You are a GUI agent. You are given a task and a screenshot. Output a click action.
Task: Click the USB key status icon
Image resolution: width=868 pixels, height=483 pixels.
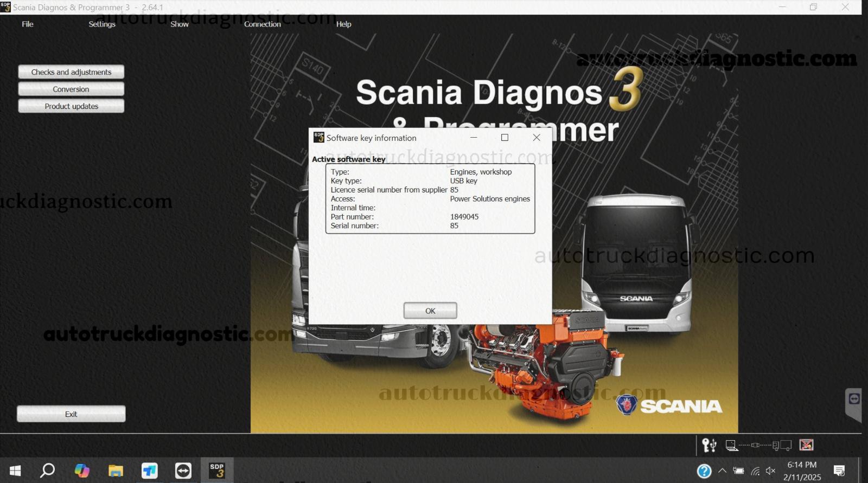(709, 445)
